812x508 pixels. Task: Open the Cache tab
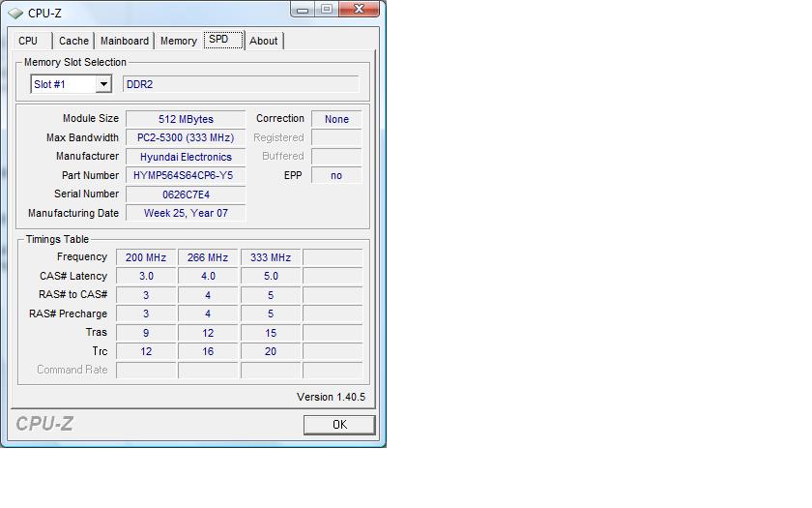[x=73, y=41]
